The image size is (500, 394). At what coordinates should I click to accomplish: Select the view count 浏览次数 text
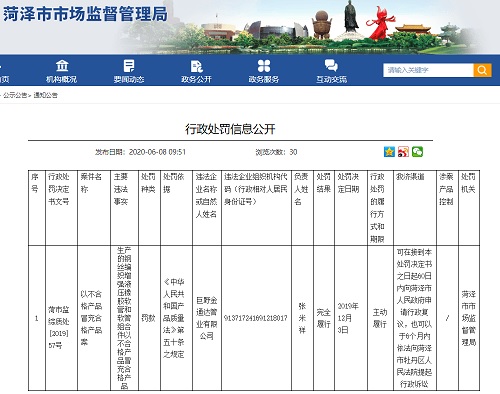pyautogui.click(x=276, y=152)
